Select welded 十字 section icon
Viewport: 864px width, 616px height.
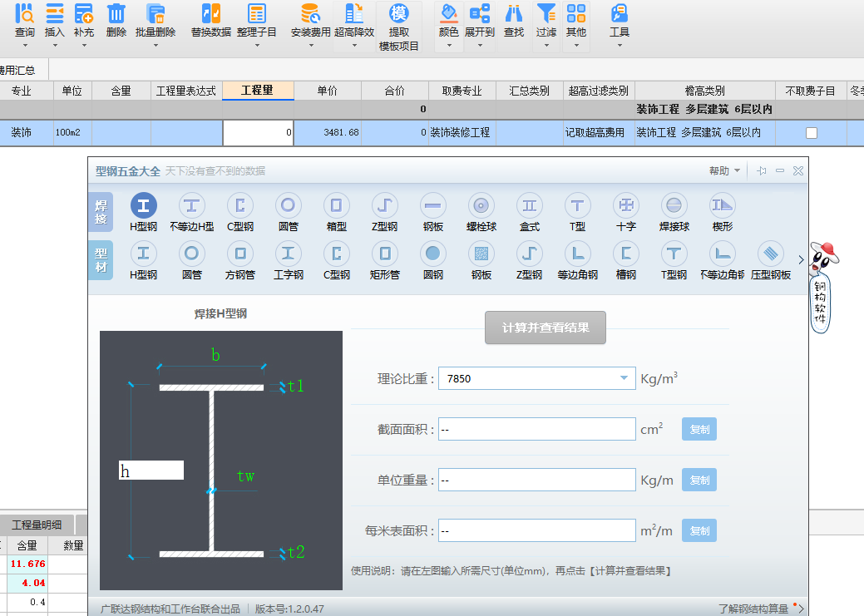tap(626, 205)
